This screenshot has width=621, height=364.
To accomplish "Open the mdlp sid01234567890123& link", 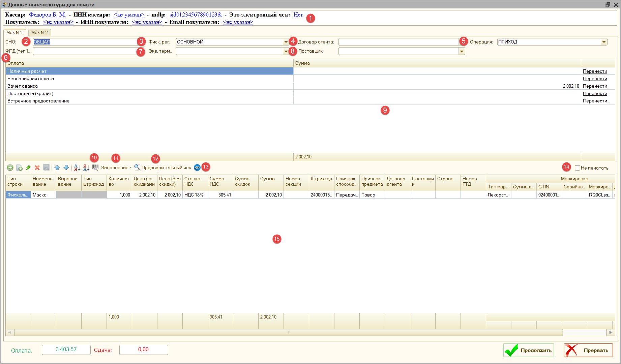I will [x=196, y=14].
